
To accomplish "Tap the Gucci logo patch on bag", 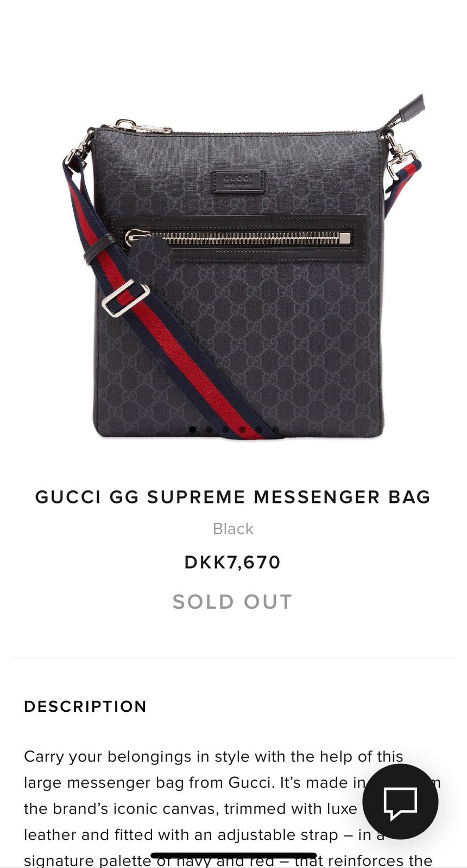I will pos(238,181).
